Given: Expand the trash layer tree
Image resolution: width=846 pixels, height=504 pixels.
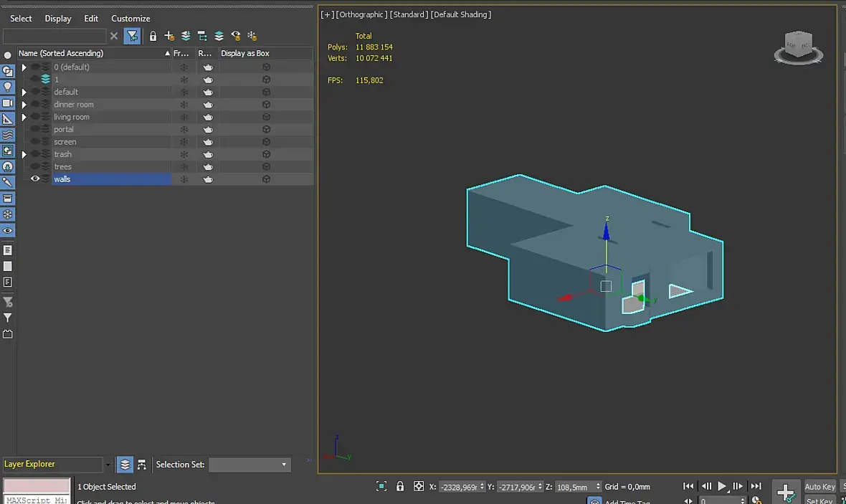Looking at the screenshot, I should pyautogui.click(x=24, y=154).
